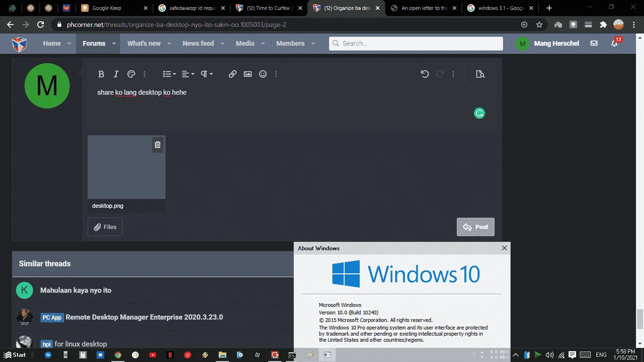Viewport: 644px width, 362px height.
Task: Open the alerts bell with 12 notifications
Action: [x=615, y=43]
